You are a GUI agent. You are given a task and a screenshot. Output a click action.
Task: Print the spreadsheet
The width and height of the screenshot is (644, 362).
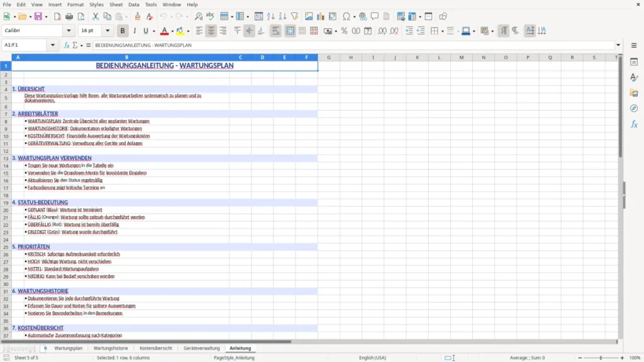(x=69, y=16)
